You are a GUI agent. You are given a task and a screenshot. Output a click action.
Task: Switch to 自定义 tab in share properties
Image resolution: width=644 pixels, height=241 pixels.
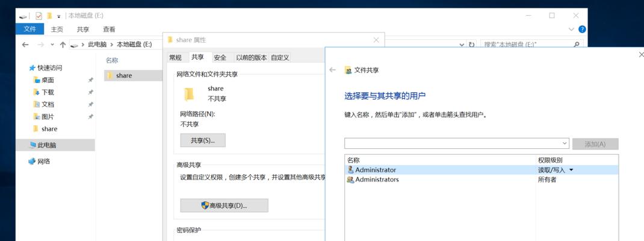pos(280,58)
